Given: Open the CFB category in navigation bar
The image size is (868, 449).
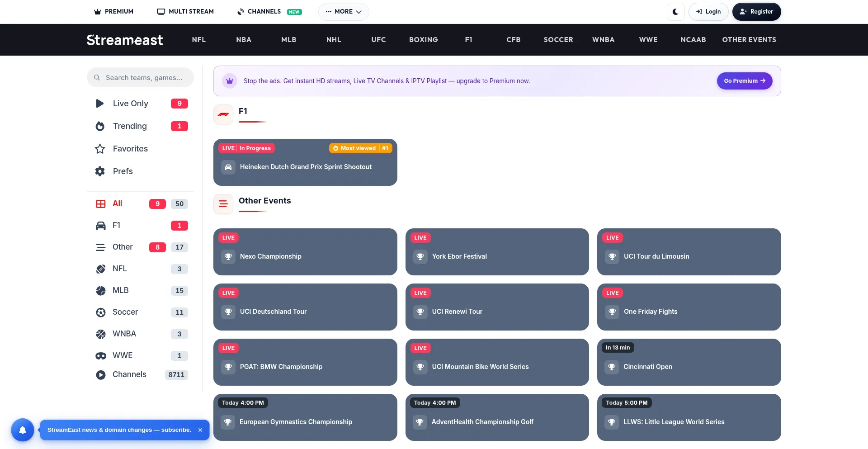Looking at the screenshot, I should pyautogui.click(x=514, y=40).
